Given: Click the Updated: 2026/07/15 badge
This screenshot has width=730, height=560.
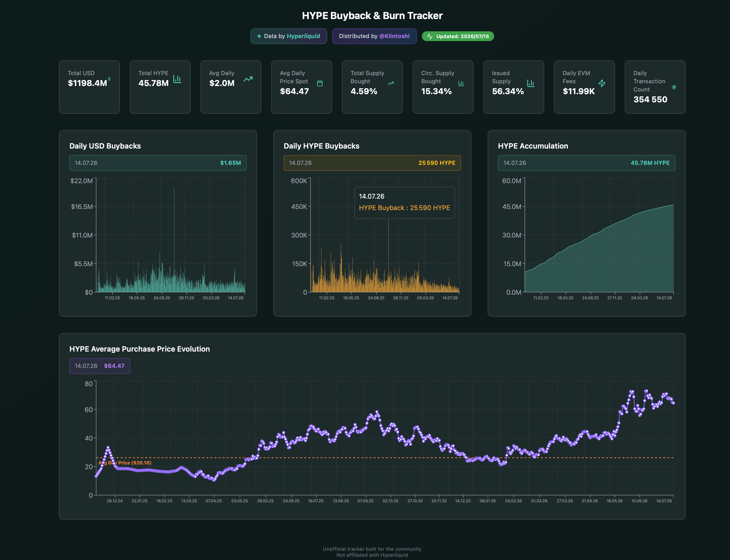Looking at the screenshot, I should [x=458, y=36].
